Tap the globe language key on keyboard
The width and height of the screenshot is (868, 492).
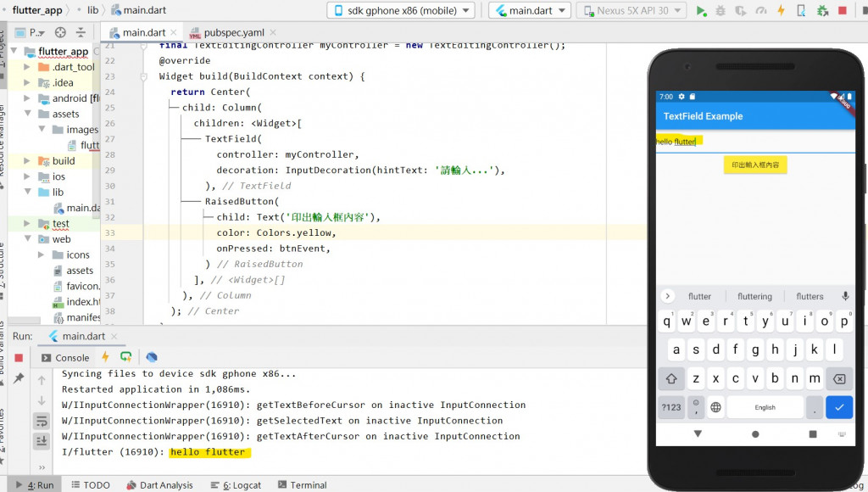pos(715,407)
